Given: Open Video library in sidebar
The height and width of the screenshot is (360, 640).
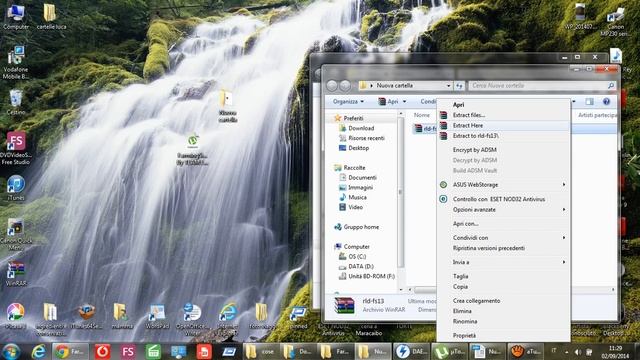Looking at the screenshot, I should coord(351,207).
